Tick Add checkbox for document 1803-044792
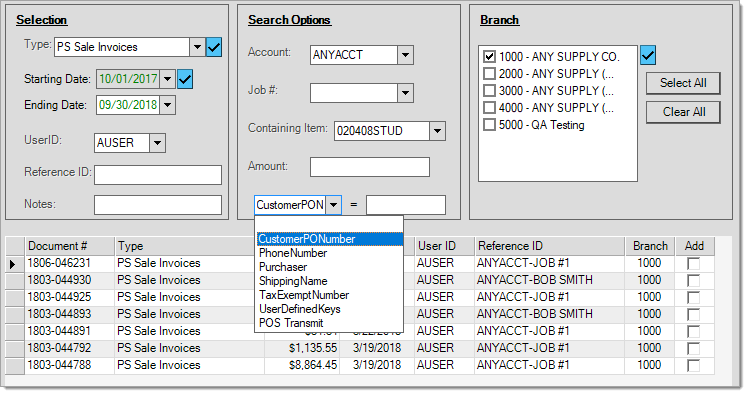 click(x=693, y=348)
